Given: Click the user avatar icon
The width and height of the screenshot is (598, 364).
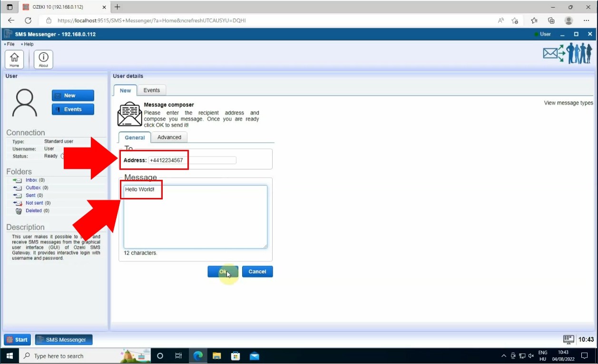Looking at the screenshot, I should point(25,103).
